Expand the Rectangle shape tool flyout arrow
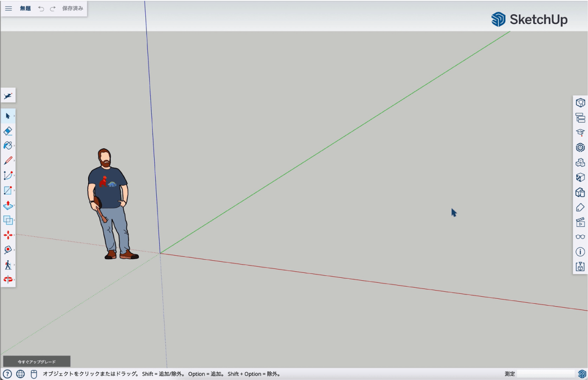The image size is (588, 380). [x=14, y=190]
